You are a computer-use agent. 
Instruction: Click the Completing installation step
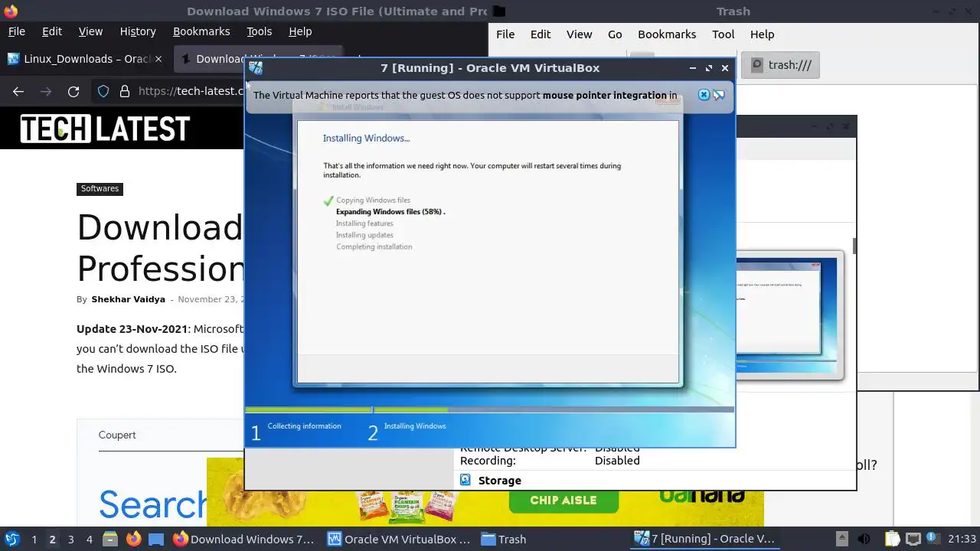coord(374,246)
